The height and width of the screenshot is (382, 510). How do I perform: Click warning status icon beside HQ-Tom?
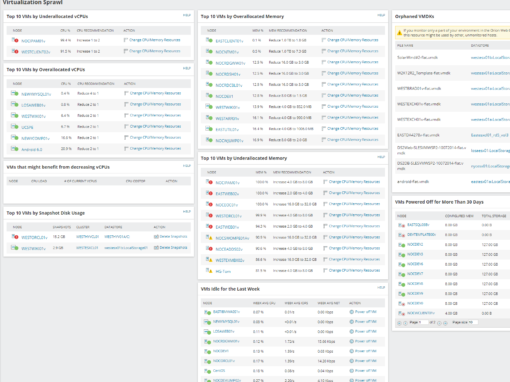[x=209, y=271]
